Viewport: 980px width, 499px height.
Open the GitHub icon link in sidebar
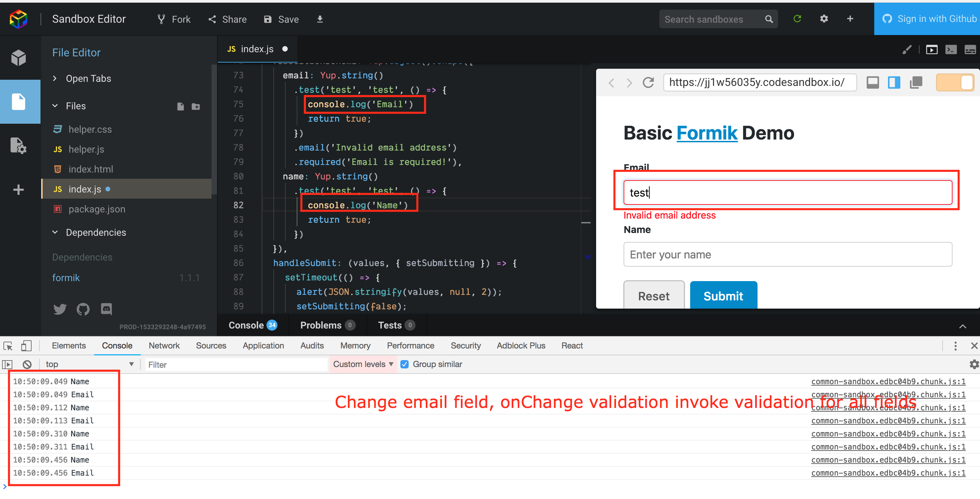click(x=83, y=309)
